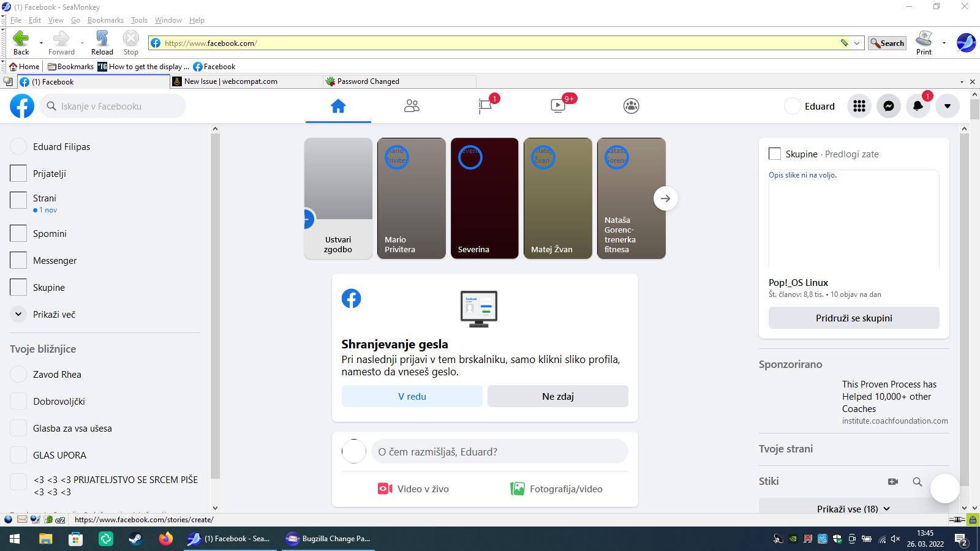
Task: Open the Tools menu
Action: (x=139, y=20)
